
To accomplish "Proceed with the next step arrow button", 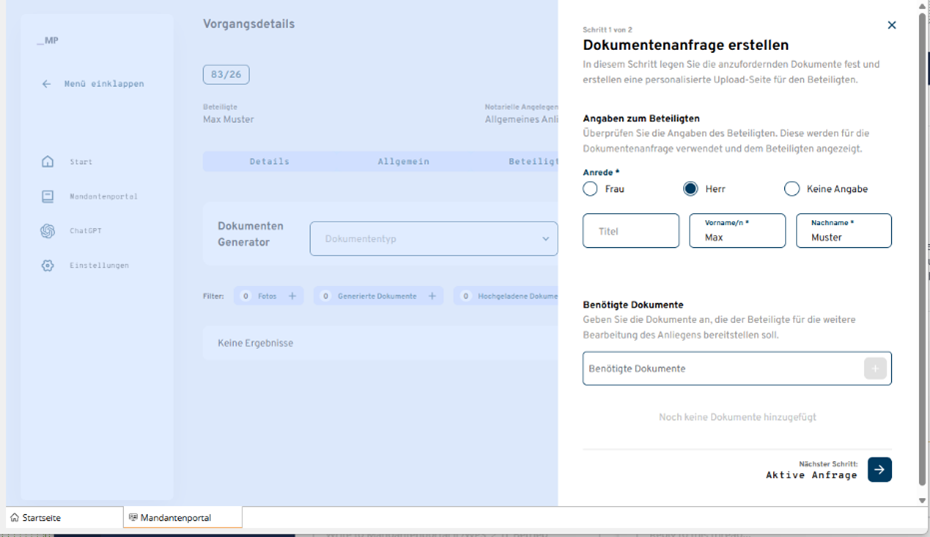I will point(880,469).
